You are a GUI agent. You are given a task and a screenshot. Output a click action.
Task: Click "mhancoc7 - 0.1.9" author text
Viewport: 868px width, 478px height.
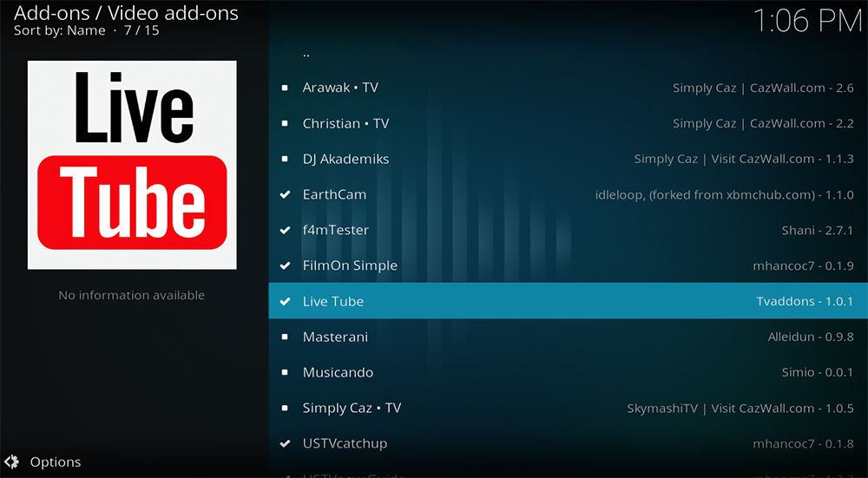coord(803,265)
